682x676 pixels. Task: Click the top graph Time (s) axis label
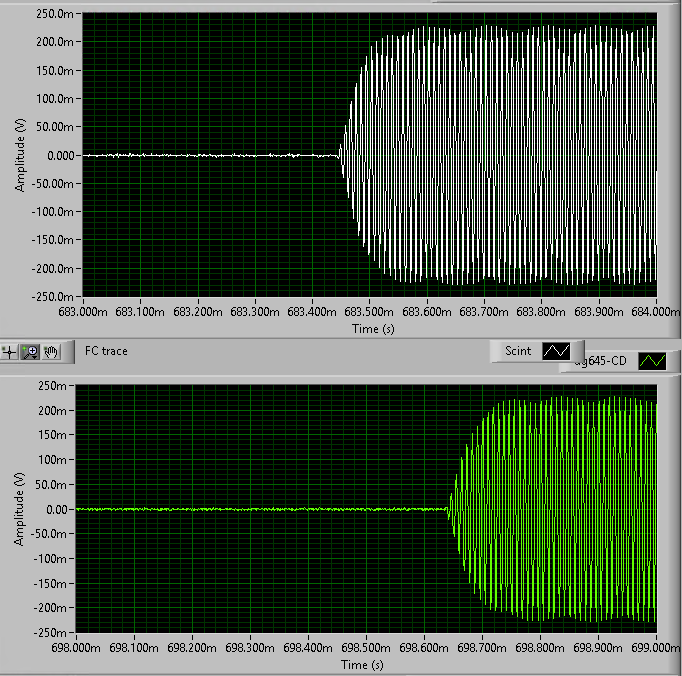[369, 327]
